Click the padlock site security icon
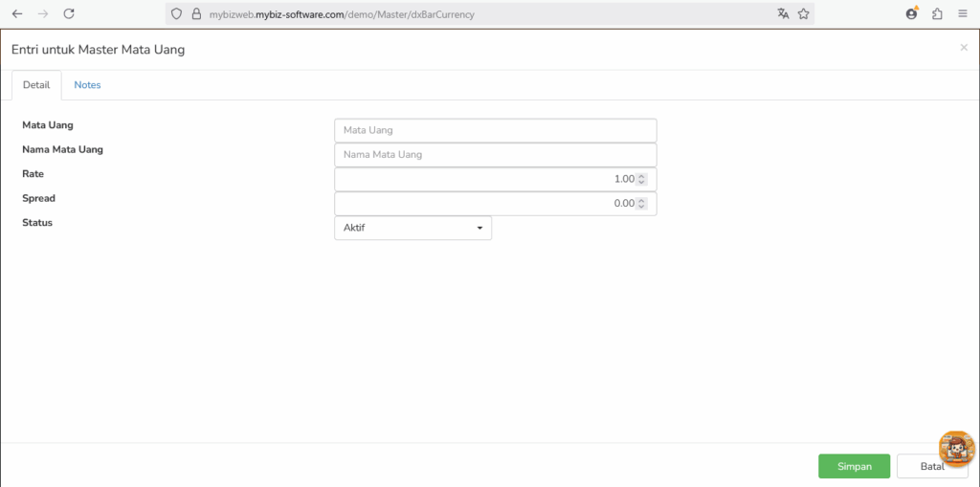 (197, 13)
